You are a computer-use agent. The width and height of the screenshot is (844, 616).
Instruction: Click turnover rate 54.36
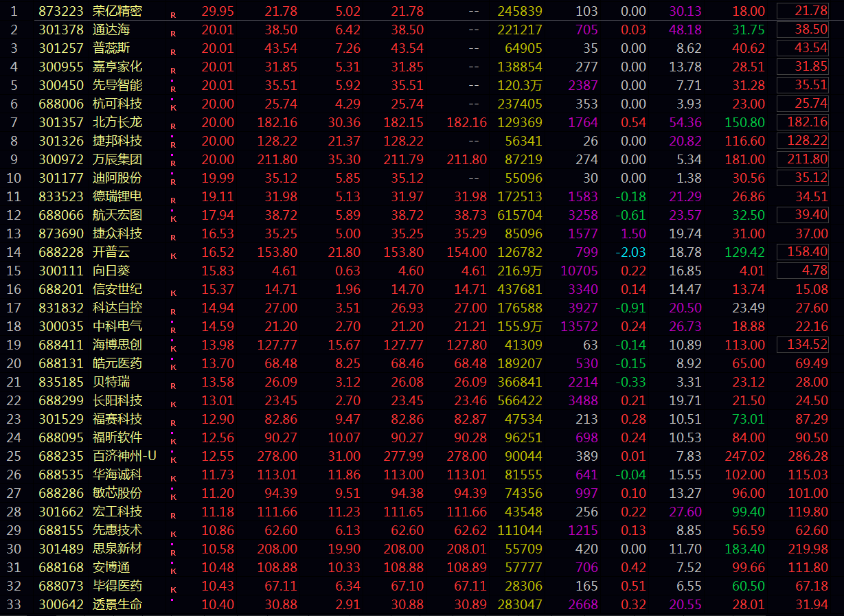click(x=685, y=122)
